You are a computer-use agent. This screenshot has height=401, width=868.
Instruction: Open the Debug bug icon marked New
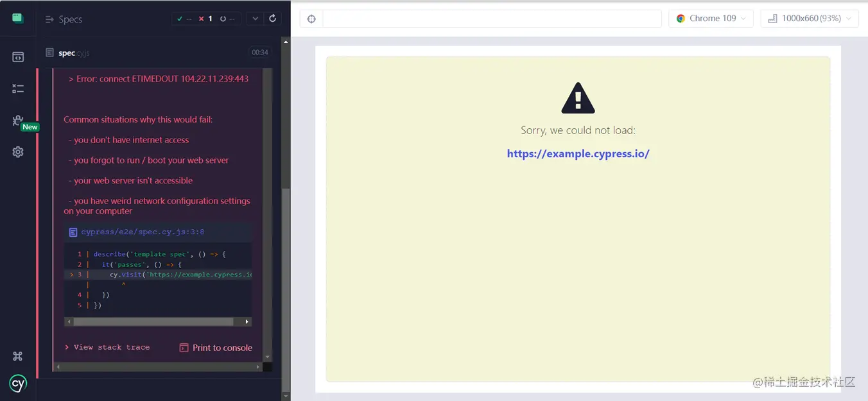[x=18, y=120]
